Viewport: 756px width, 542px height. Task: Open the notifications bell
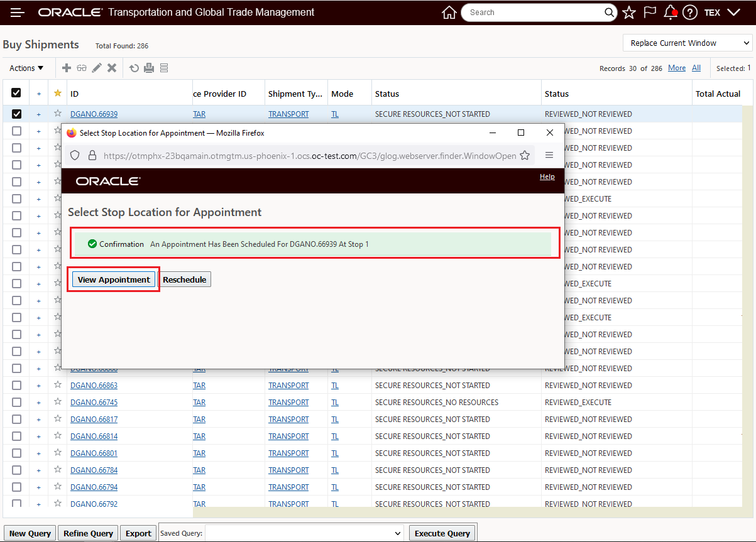pos(671,12)
